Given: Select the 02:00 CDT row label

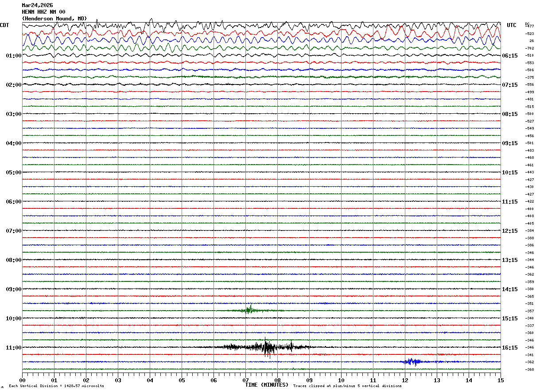Looking at the screenshot, I should (14, 85).
